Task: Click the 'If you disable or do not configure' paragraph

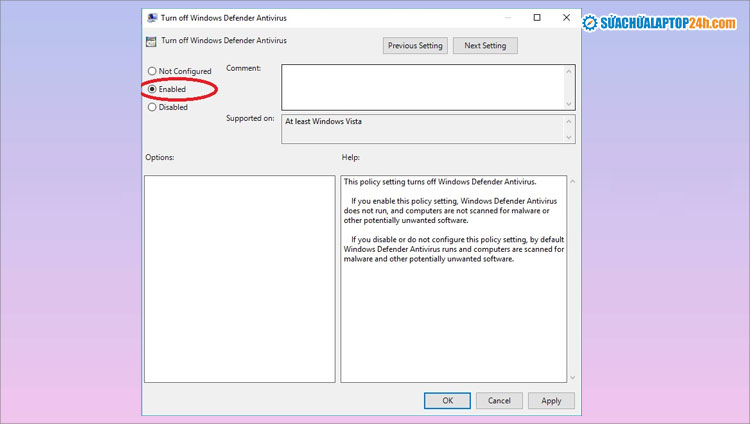Action: [x=454, y=249]
